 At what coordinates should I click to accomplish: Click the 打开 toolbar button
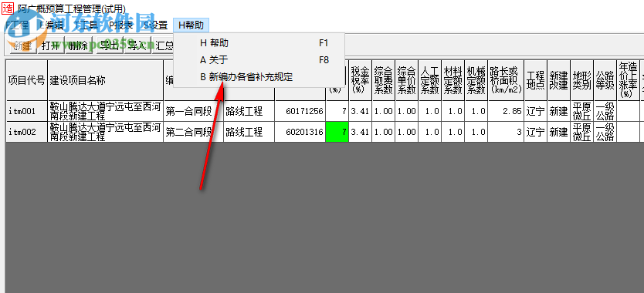tap(50, 45)
